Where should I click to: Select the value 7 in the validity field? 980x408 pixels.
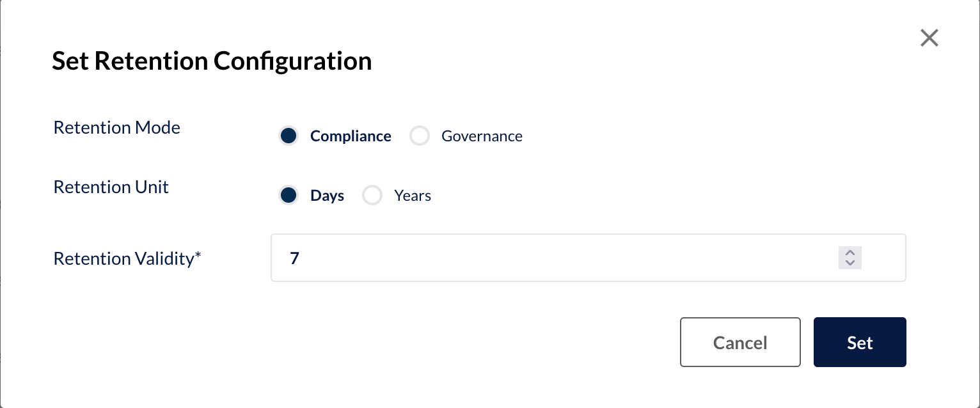294,258
